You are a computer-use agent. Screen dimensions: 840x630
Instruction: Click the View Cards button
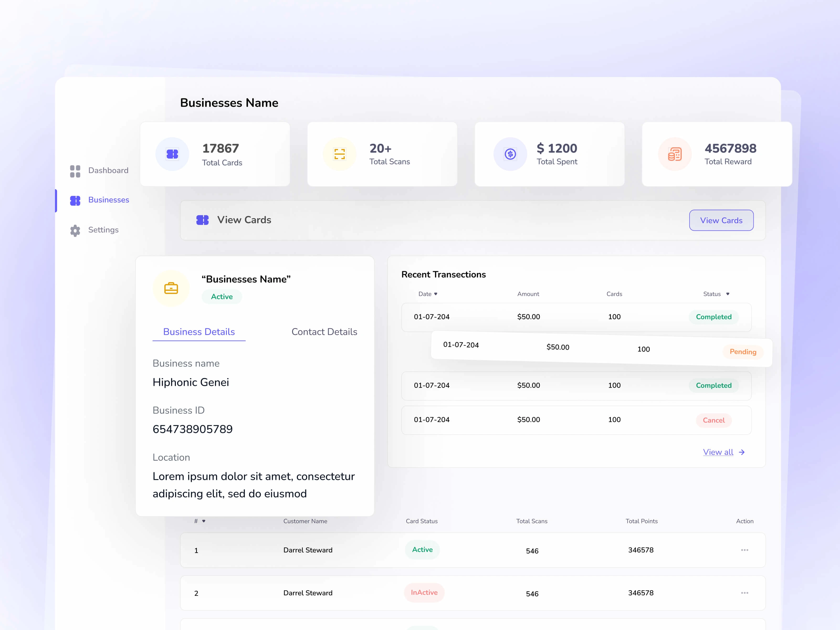[x=721, y=220]
